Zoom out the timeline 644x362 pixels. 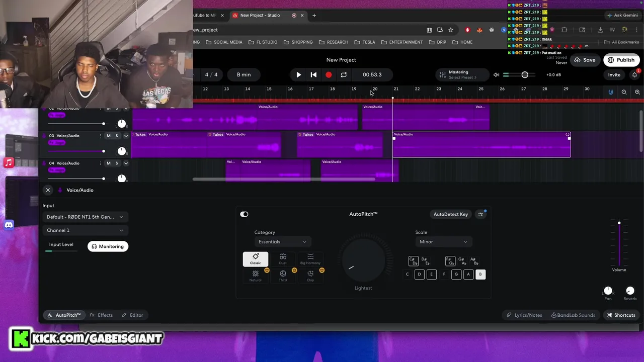pos(624,92)
